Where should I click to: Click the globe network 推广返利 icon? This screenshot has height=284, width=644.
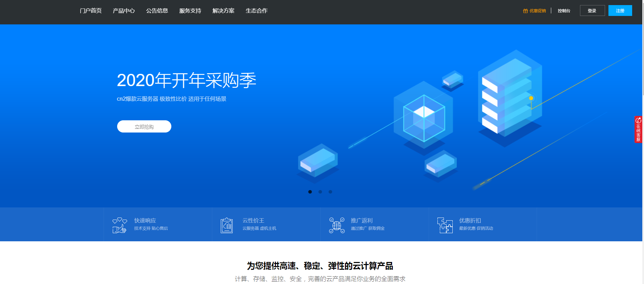pyautogui.click(x=337, y=225)
